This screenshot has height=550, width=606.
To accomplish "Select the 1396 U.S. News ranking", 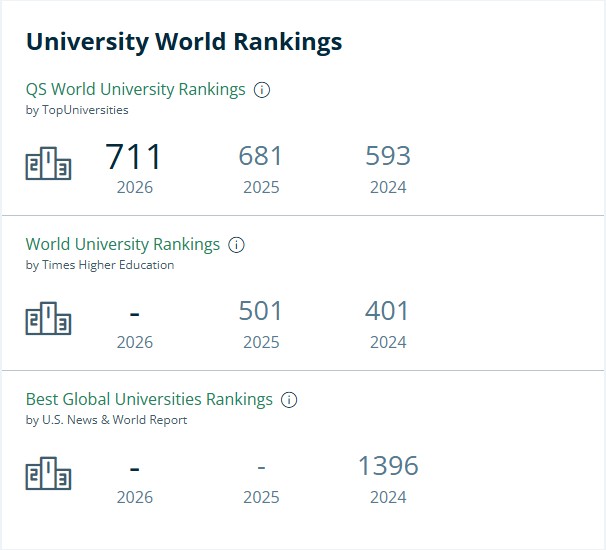I will 388,465.
